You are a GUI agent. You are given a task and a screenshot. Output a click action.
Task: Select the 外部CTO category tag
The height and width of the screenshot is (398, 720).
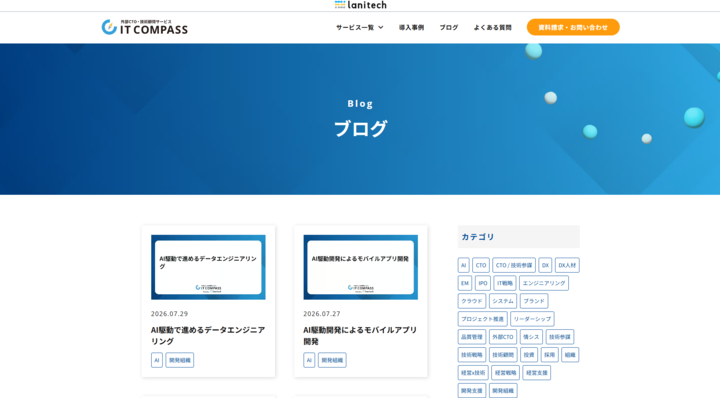(503, 336)
